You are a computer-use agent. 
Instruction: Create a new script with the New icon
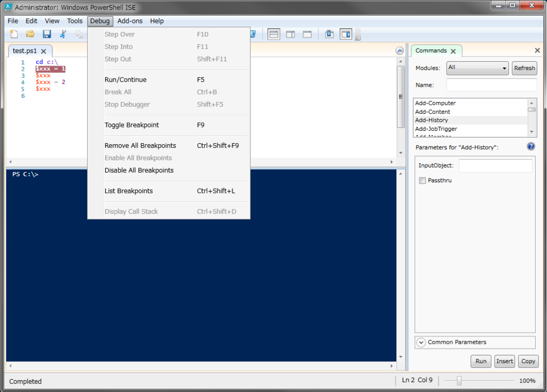(14, 34)
